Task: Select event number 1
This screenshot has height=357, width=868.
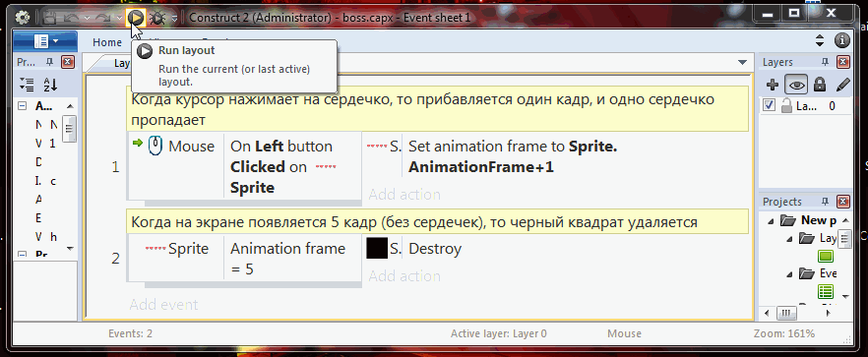Action: tap(115, 166)
